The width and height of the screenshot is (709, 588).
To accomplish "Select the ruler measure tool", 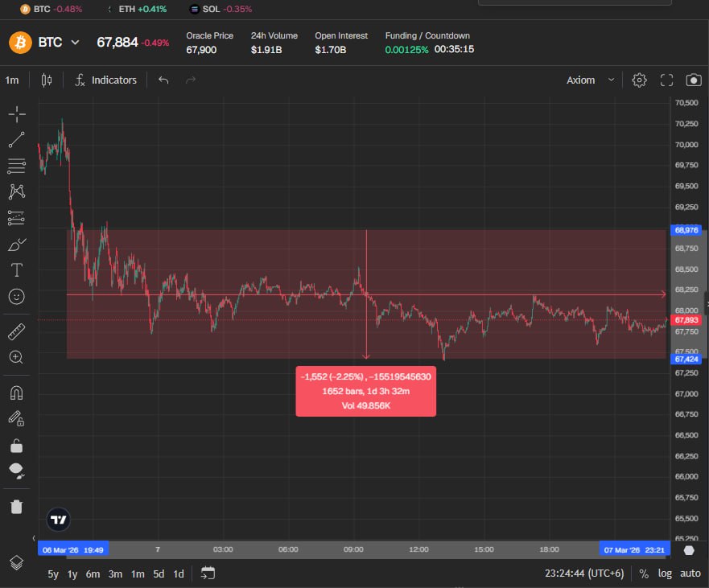I will point(17,331).
